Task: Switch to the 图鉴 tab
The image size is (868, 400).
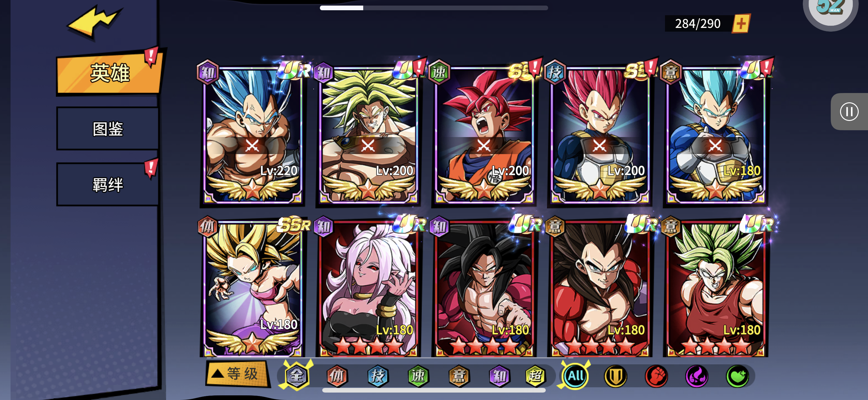Action: click(x=108, y=129)
